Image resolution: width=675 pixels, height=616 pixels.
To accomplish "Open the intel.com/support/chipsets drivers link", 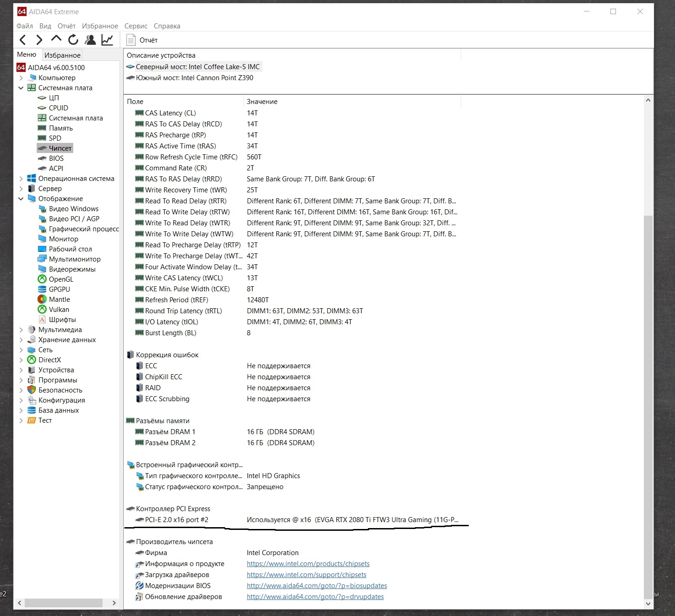I will click(306, 575).
